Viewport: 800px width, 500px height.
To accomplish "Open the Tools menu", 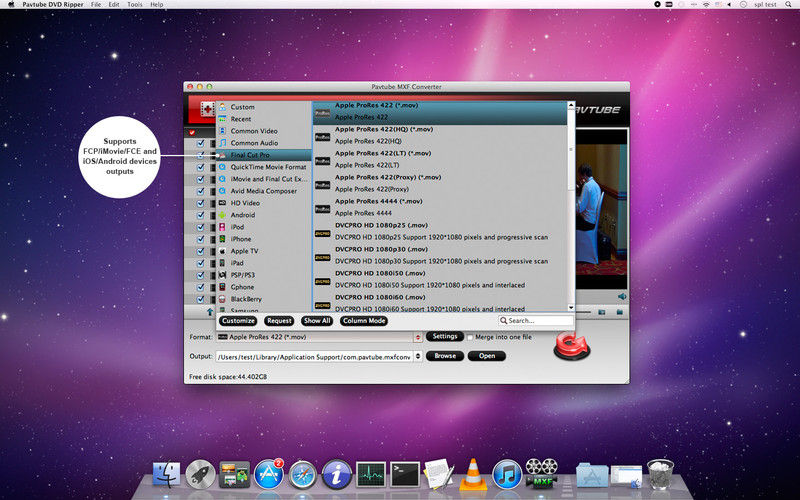I will [x=135, y=4].
